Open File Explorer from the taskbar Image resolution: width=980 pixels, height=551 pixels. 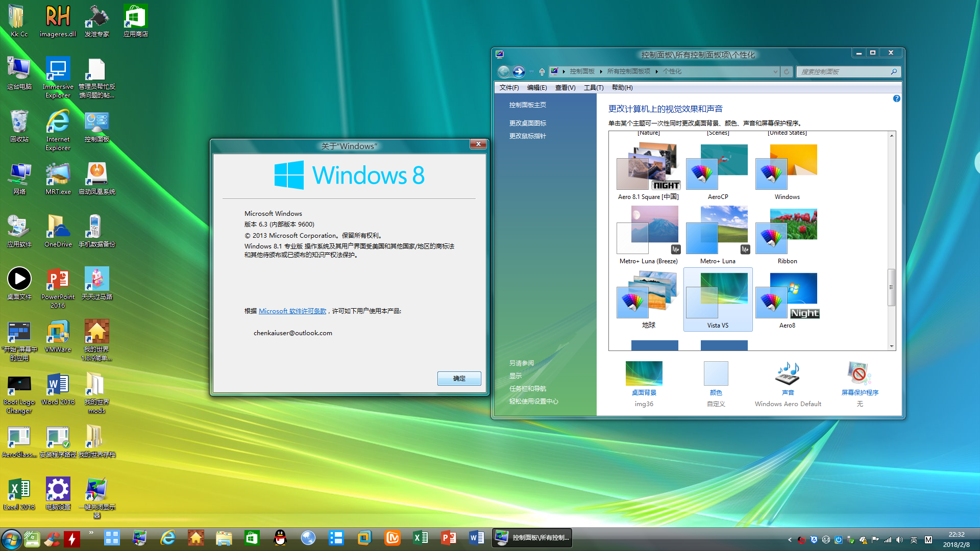[x=224, y=538]
